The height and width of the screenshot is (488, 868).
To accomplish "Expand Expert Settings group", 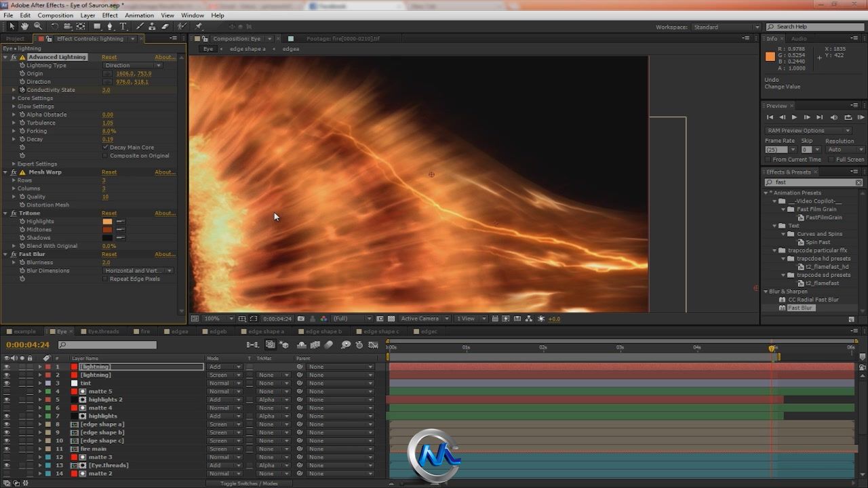I will [14, 163].
